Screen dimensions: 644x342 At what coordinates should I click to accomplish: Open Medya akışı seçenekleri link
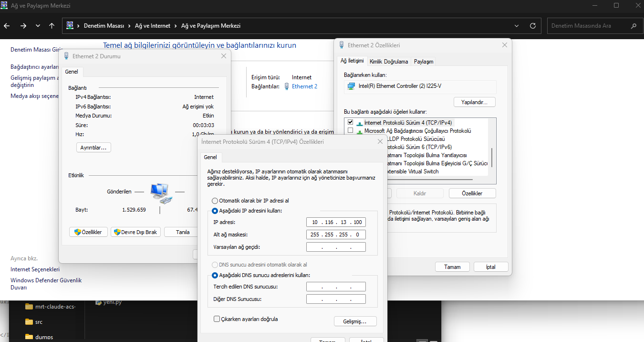point(34,96)
